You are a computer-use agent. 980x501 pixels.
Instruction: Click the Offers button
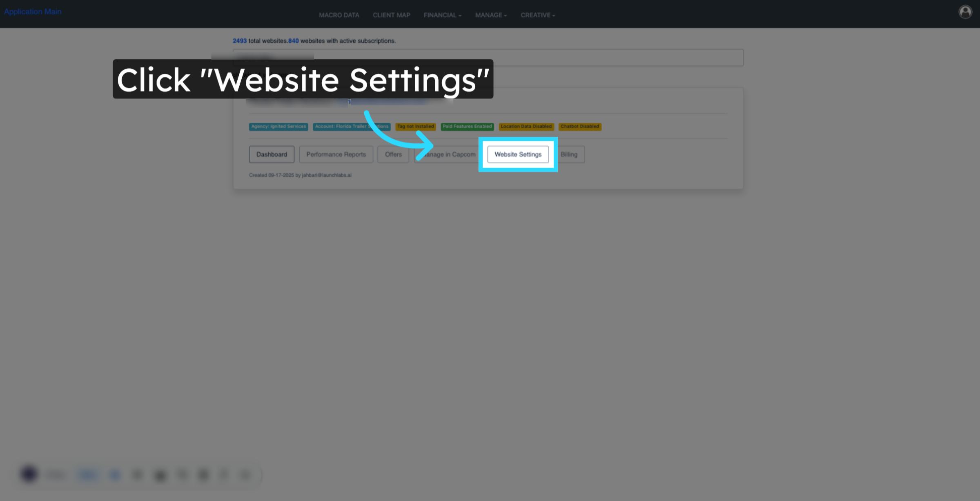tap(393, 154)
